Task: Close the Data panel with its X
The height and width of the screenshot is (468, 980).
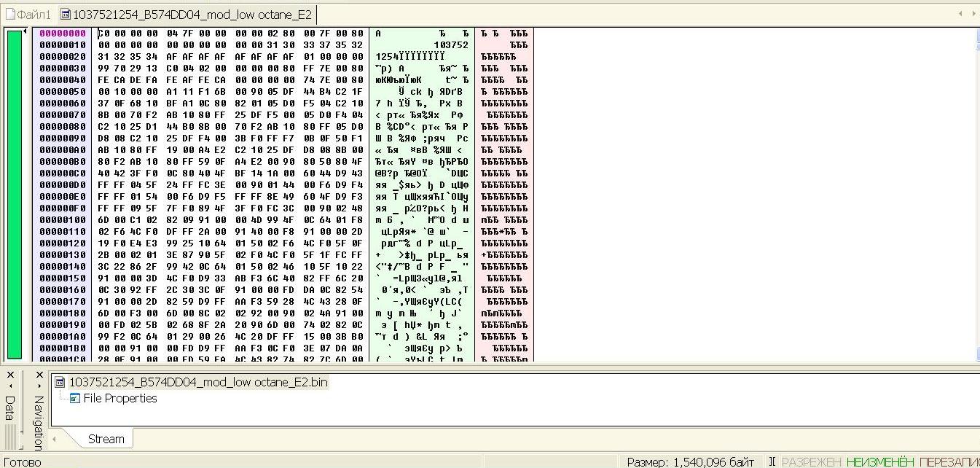Action: (x=10, y=375)
